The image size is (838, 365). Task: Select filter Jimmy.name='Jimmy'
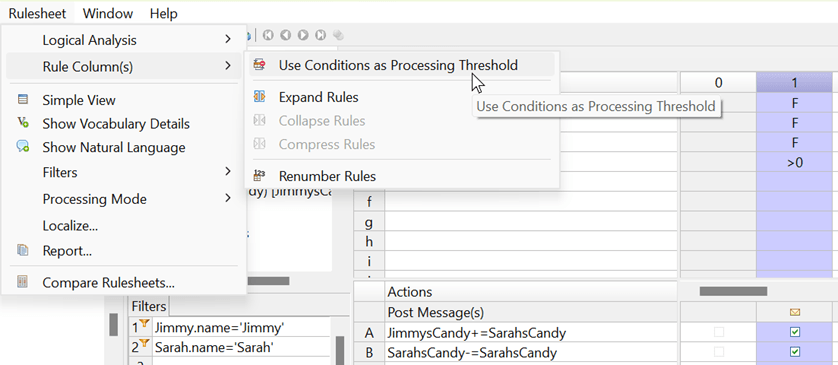219,329
